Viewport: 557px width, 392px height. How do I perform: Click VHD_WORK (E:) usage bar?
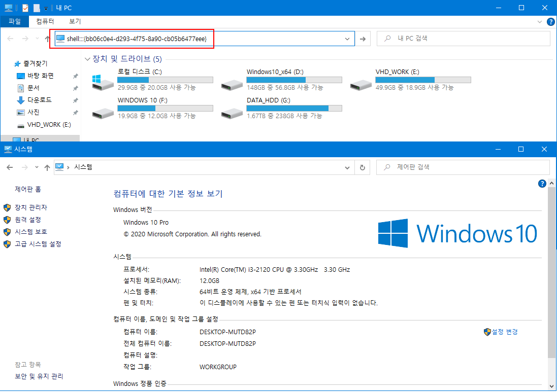coord(423,80)
